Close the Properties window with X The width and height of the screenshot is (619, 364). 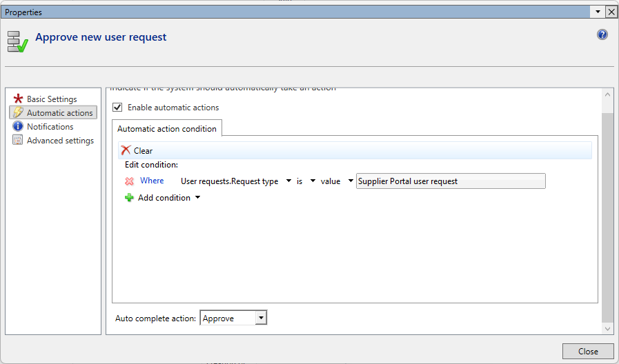[x=611, y=12]
